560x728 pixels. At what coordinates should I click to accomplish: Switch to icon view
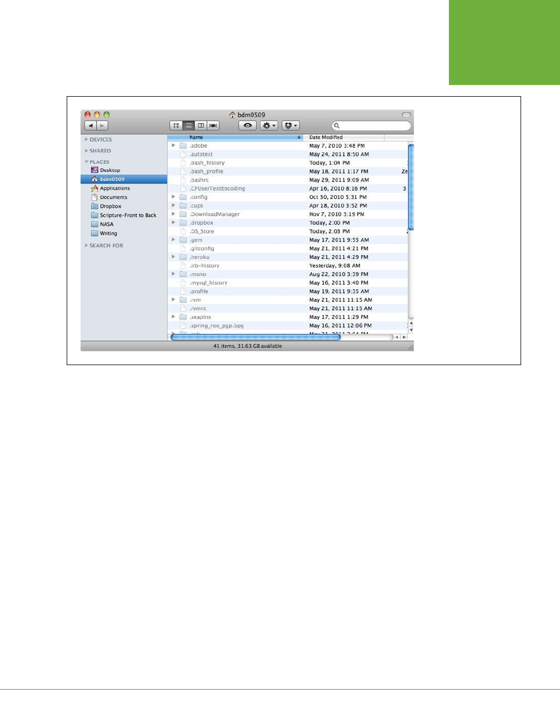pyautogui.click(x=176, y=126)
